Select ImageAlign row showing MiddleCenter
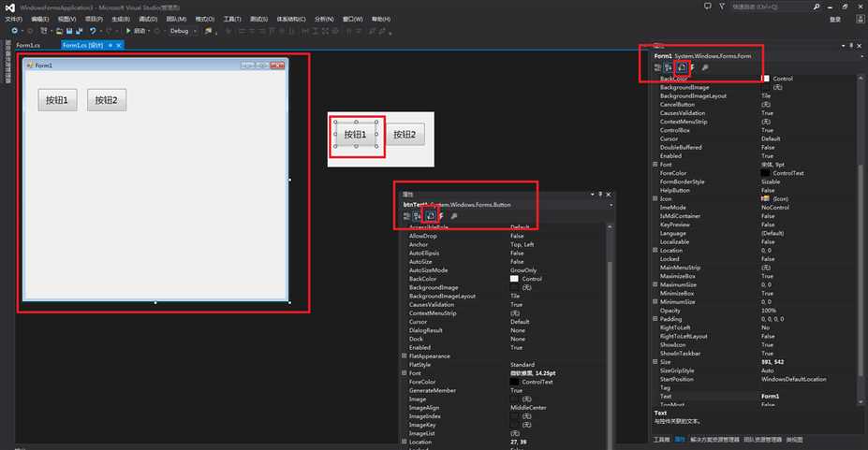 click(504, 408)
